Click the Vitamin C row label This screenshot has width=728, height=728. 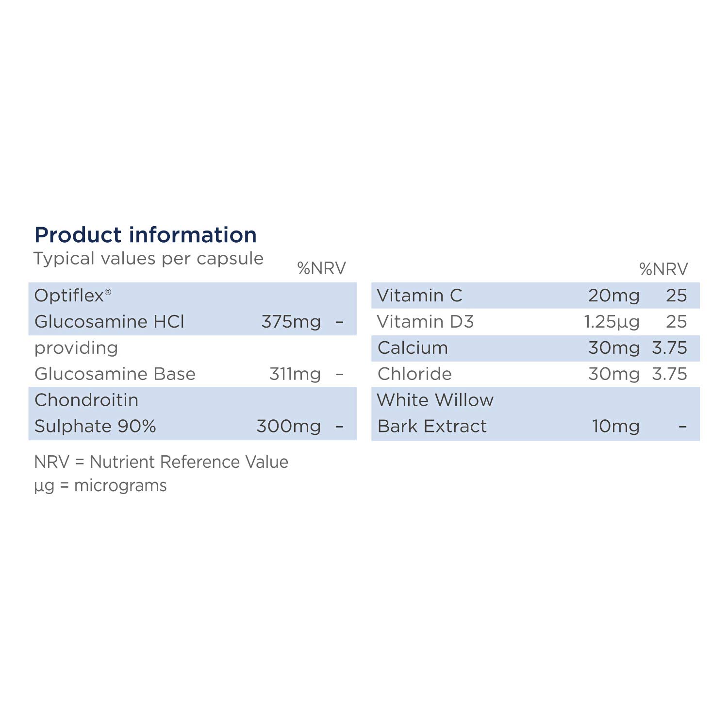(x=419, y=296)
